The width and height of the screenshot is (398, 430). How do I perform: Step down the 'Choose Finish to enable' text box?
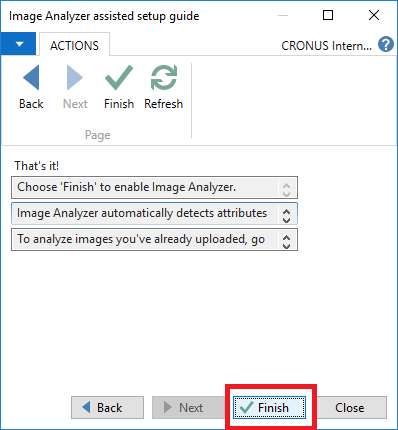(286, 194)
